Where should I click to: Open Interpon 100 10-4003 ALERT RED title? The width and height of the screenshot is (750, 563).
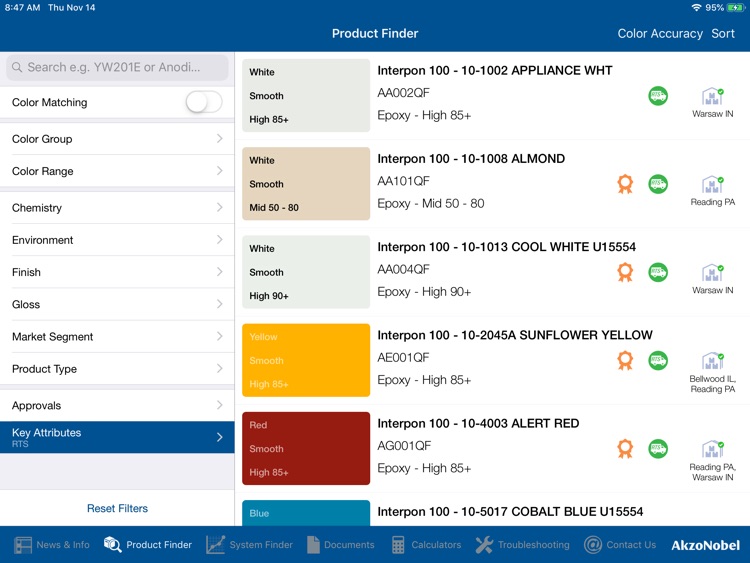478,423
